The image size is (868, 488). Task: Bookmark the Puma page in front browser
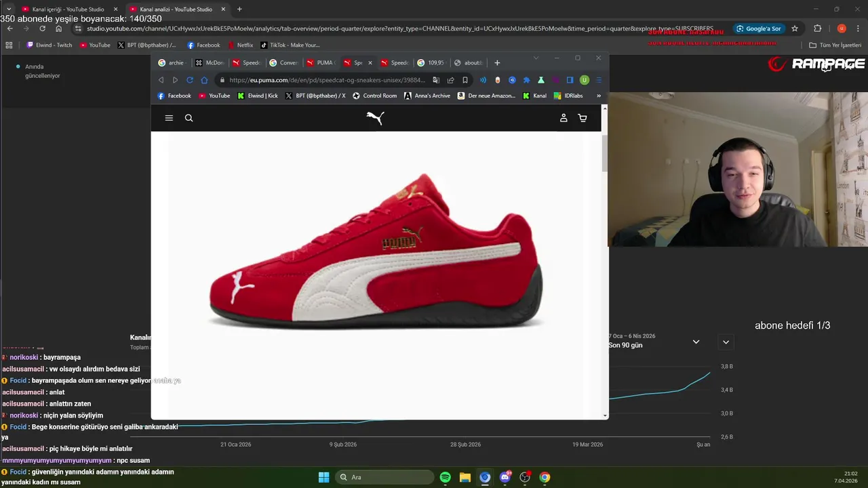(x=465, y=80)
